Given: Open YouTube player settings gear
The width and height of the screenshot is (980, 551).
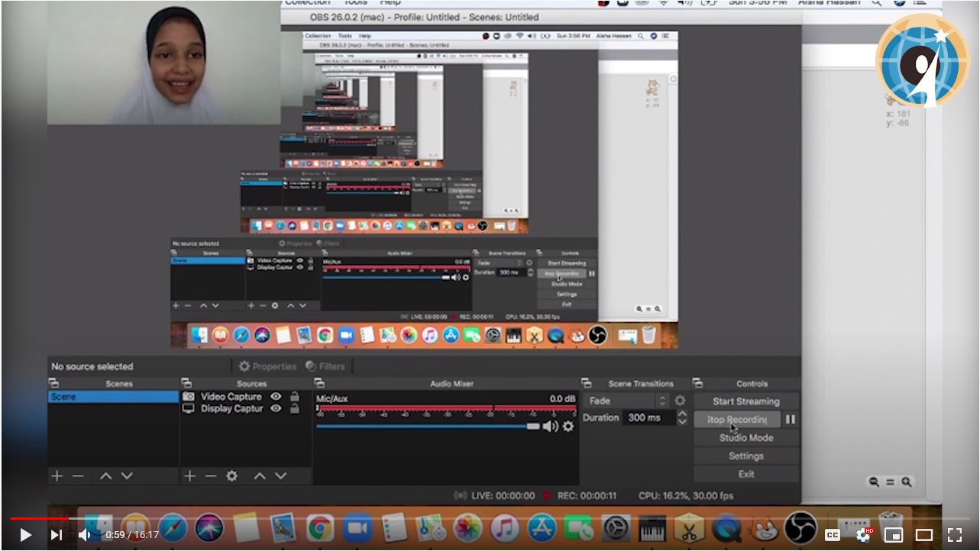Looking at the screenshot, I should click(862, 535).
